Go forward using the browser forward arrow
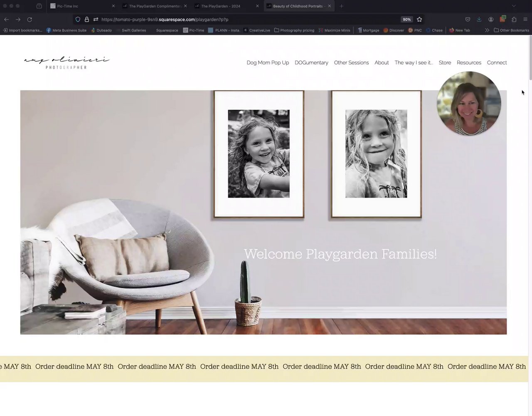This screenshot has height=416, width=532. (18, 20)
